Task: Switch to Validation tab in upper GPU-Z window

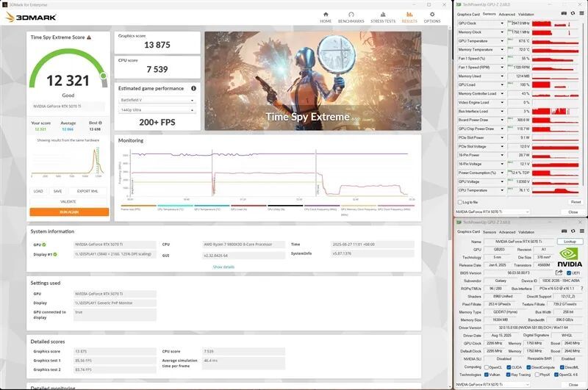Action: [526, 14]
